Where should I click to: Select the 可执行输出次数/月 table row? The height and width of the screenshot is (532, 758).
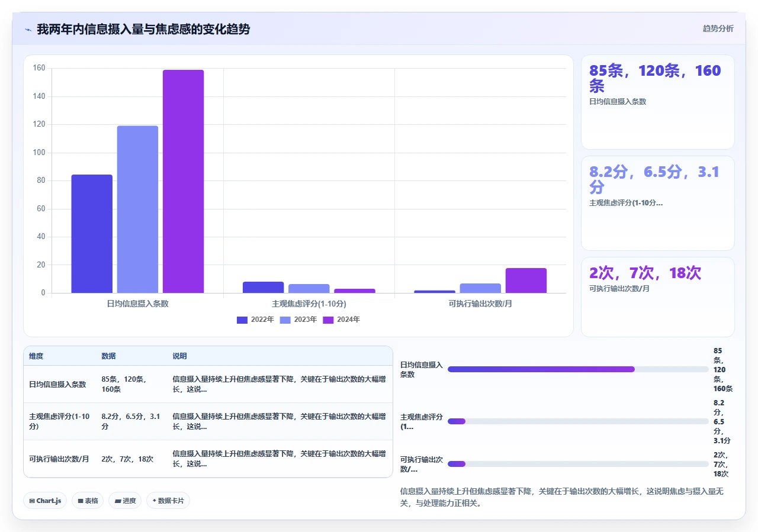click(208, 459)
